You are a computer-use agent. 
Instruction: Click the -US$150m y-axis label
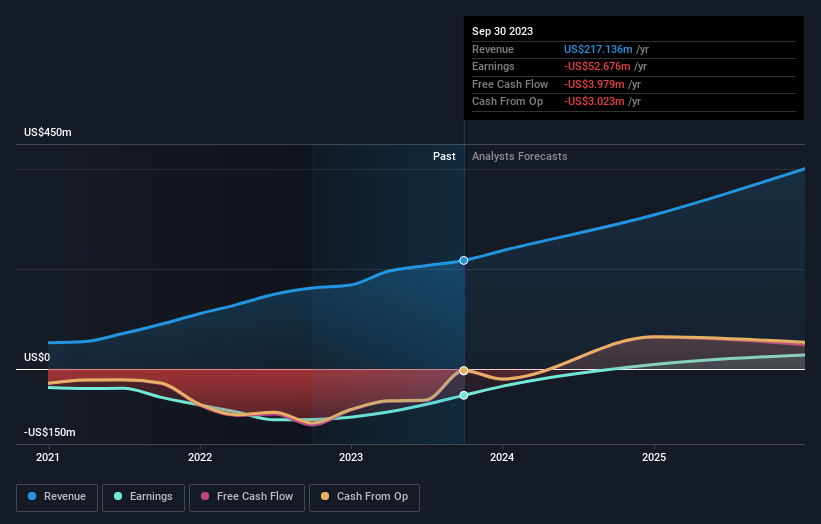[50, 432]
